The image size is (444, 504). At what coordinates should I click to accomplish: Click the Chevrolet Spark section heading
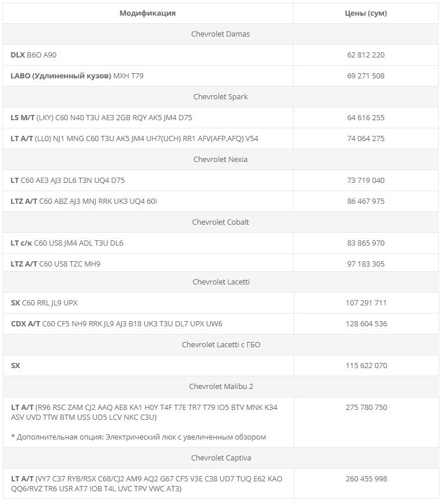(x=220, y=96)
